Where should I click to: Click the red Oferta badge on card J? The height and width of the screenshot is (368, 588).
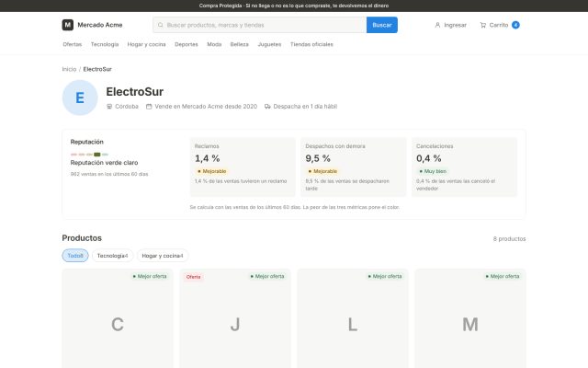194,277
